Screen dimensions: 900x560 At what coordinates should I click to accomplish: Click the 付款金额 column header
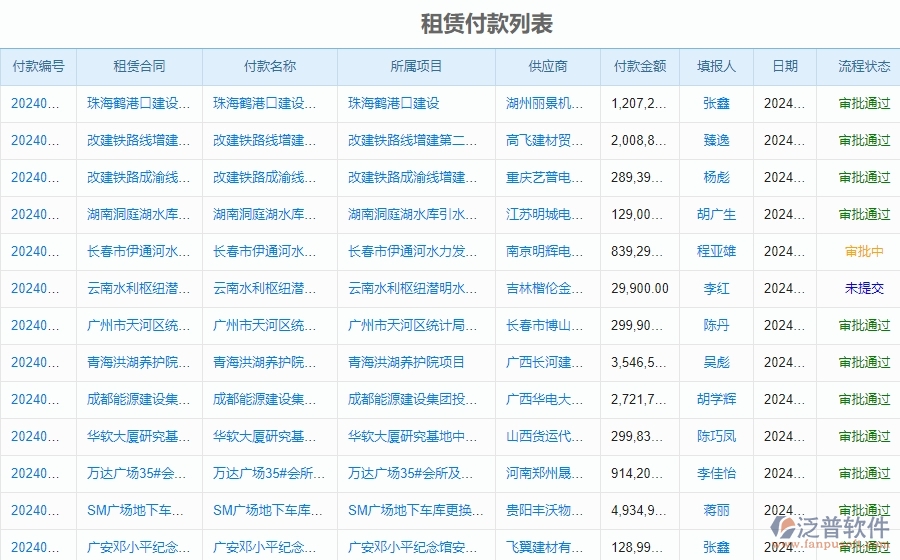click(x=639, y=67)
